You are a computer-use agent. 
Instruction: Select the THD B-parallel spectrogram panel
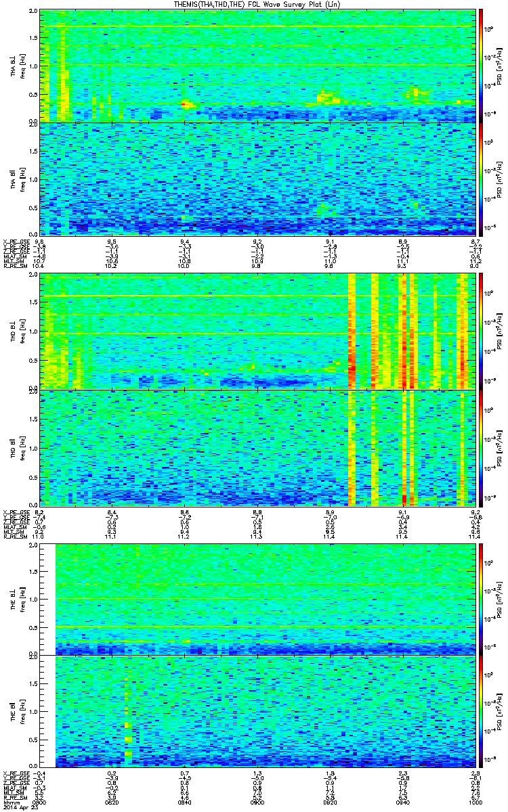(257, 447)
